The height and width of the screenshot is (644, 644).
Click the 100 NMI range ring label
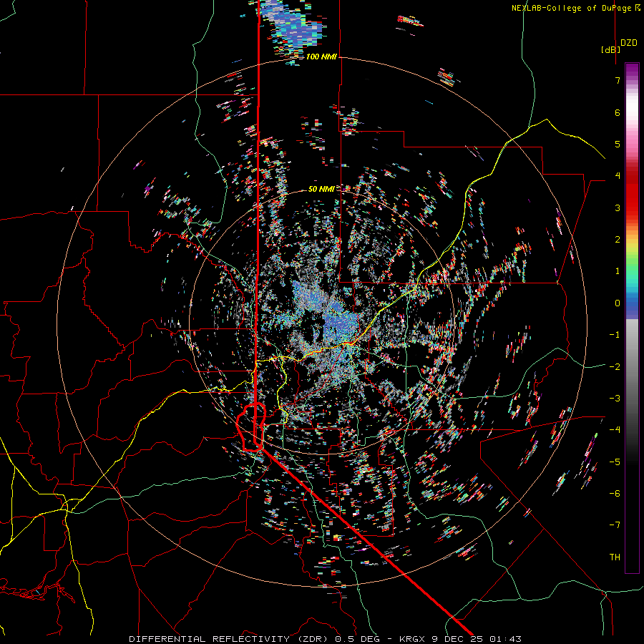click(321, 57)
